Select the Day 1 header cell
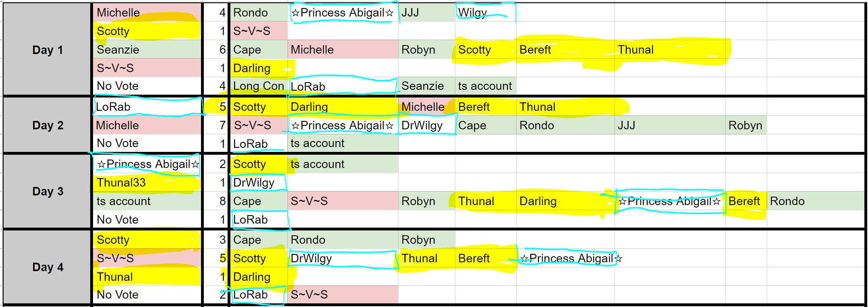Screen dimensions: 868x307 tap(48, 50)
